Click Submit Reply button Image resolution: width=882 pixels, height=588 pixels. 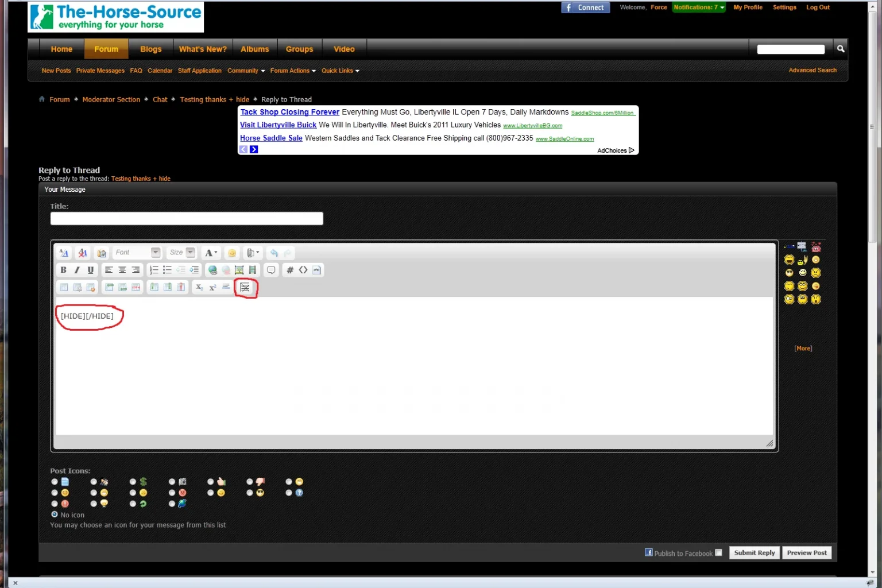[x=755, y=552]
